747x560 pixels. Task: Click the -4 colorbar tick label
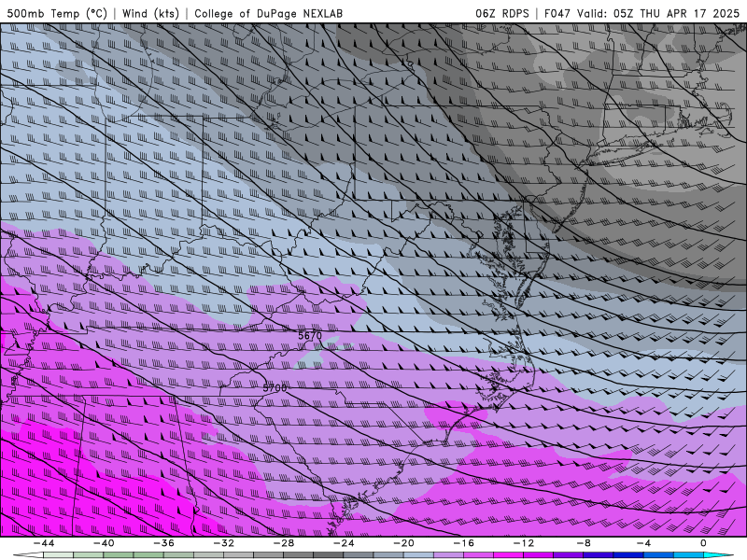[643, 543]
